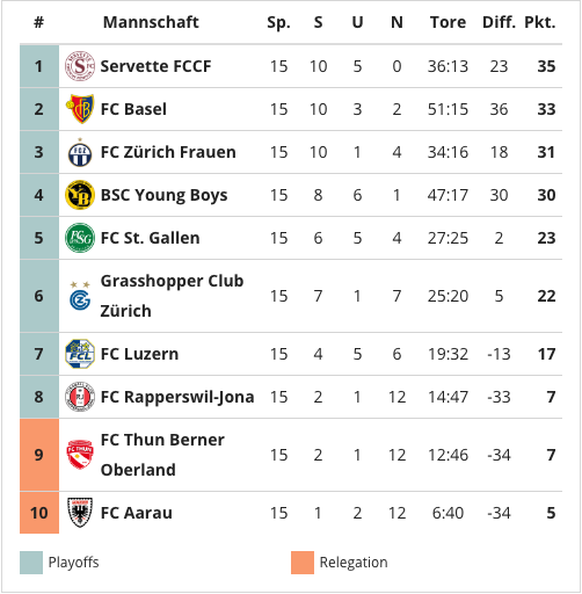This screenshot has height=594, width=582.
Task: Sort table by Pkt. column header
Action: tap(540, 22)
